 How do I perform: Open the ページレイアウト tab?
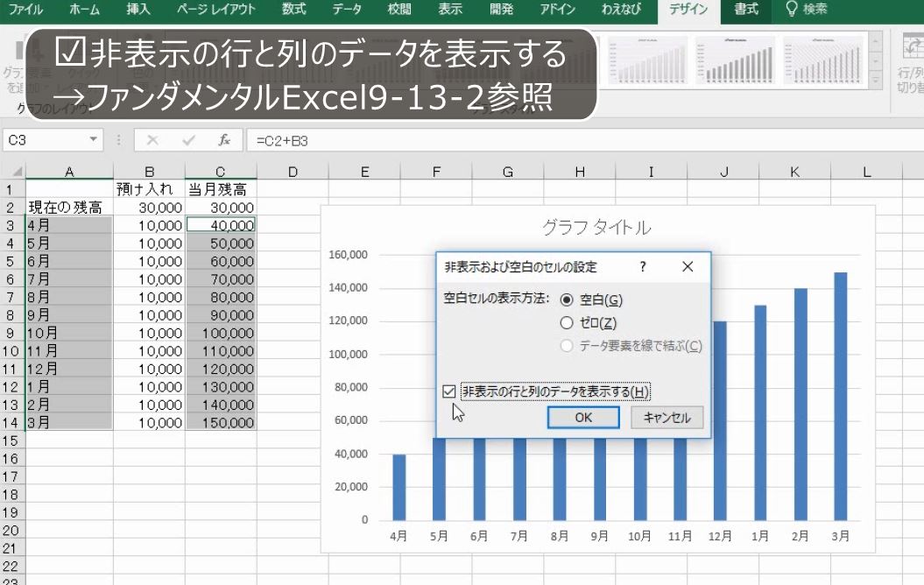click(216, 10)
